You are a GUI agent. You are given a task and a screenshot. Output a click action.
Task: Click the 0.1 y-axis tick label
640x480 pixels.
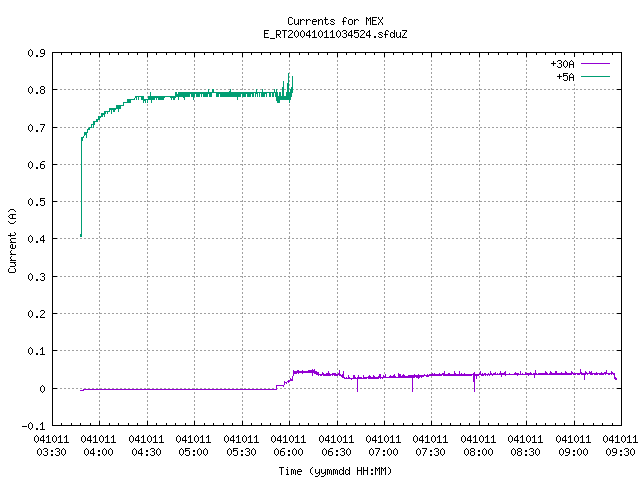(x=36, y=351)
